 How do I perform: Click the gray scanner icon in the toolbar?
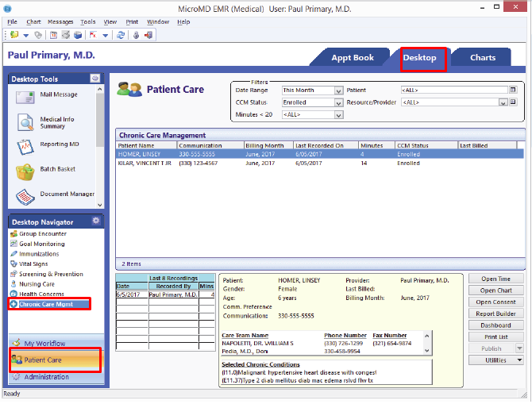[66, 35]
